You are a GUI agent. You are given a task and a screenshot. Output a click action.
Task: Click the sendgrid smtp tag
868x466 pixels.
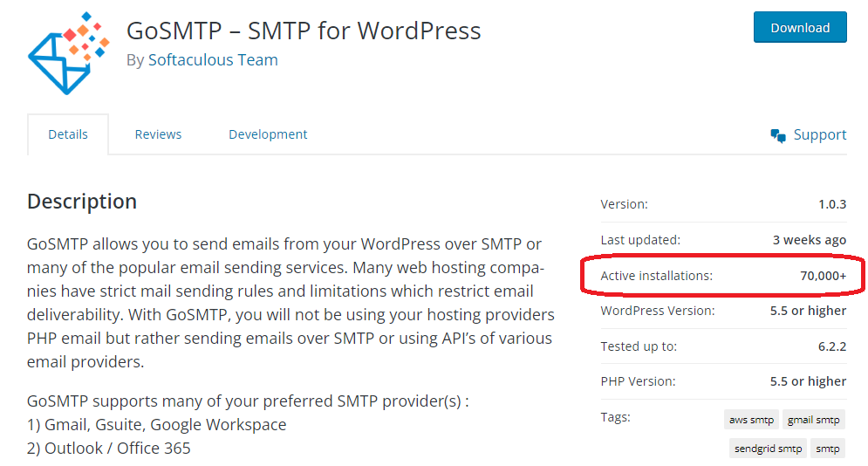[768, 449]
